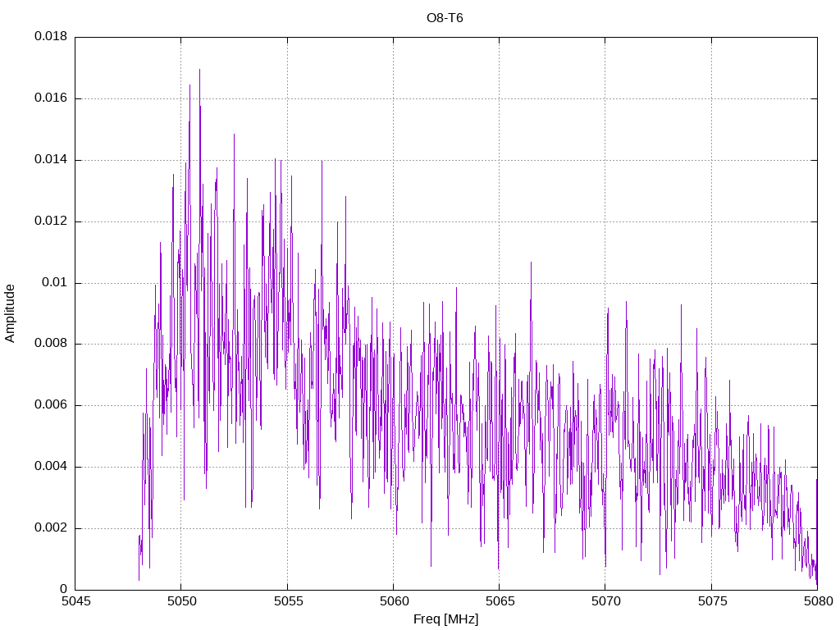Click the 0.01 y-axis tick label
Viewport: 840px width, 630px height.
coord(54,283)
